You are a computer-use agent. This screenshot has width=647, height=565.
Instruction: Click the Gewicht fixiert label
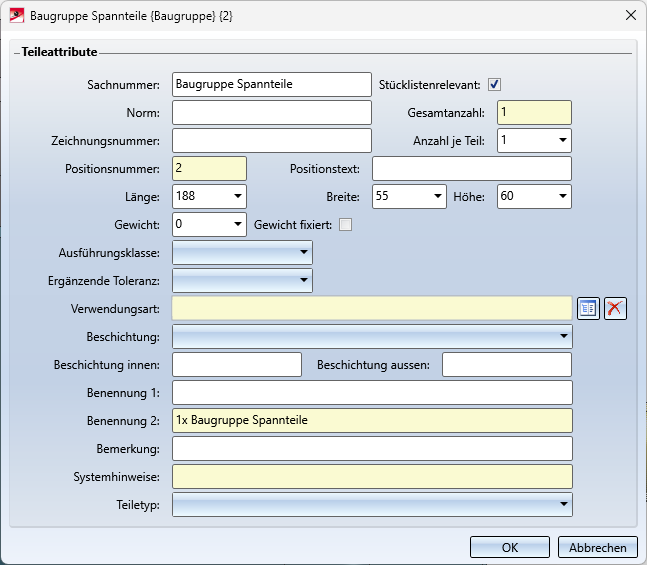[x=293, y=225]
